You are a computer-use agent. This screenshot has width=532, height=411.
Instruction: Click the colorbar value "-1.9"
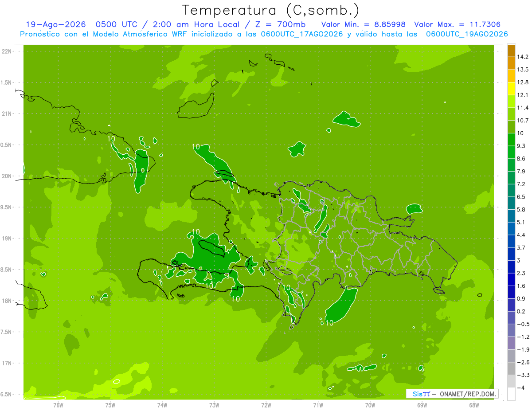click(x=523, y=349)
